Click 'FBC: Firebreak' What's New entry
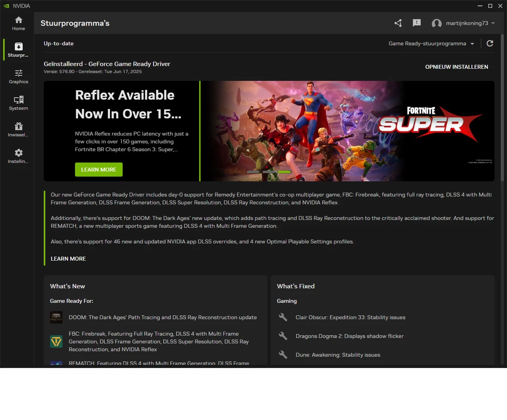Viewport: 507px width, 420px height. (x=159, y=341)
